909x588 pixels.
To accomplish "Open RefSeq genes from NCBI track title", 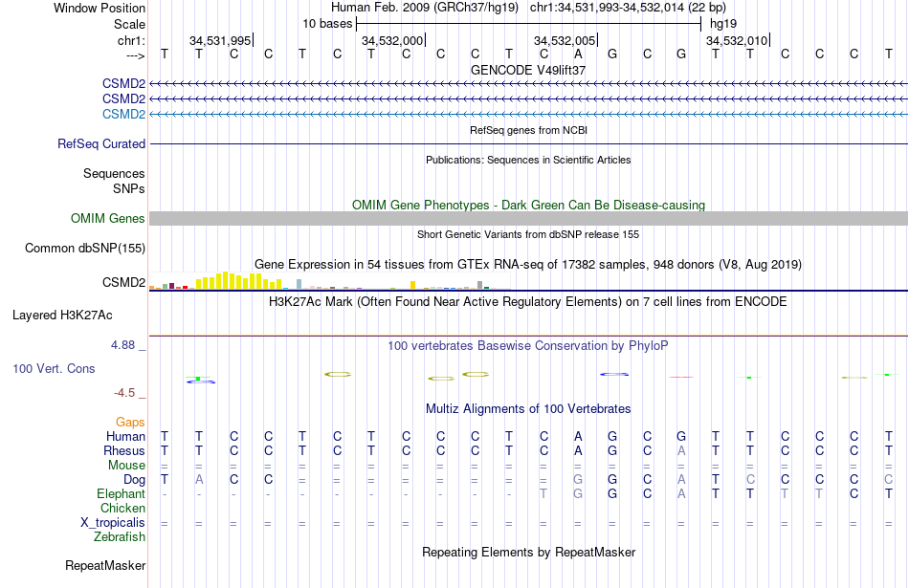I will (528, 130).
